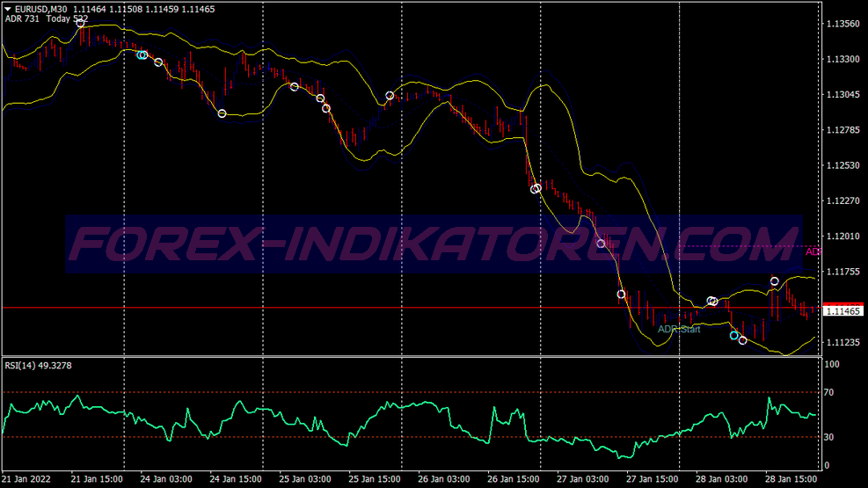Click the pink ADR label at the right edge
The image size is (868, 488).
pyautogui.click(x=813, y=251)
